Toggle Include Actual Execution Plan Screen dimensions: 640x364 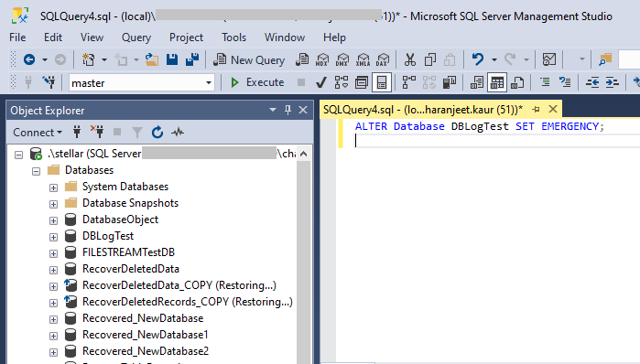[408, 82]
